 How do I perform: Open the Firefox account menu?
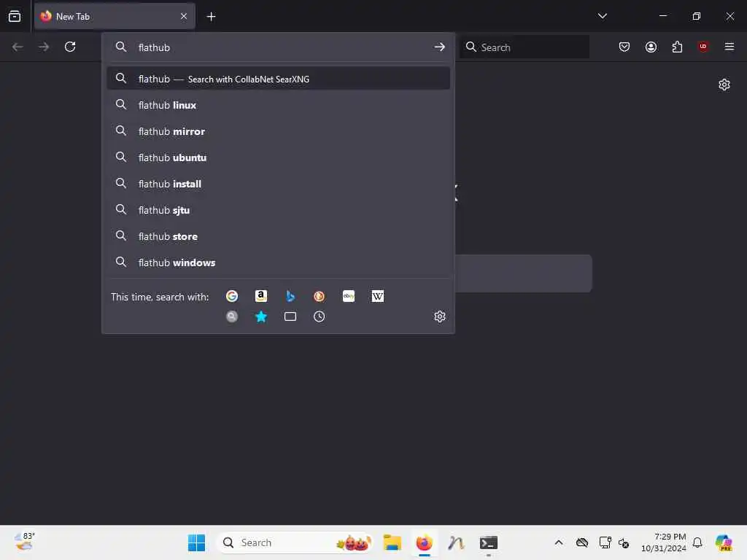tap(651, 47)
